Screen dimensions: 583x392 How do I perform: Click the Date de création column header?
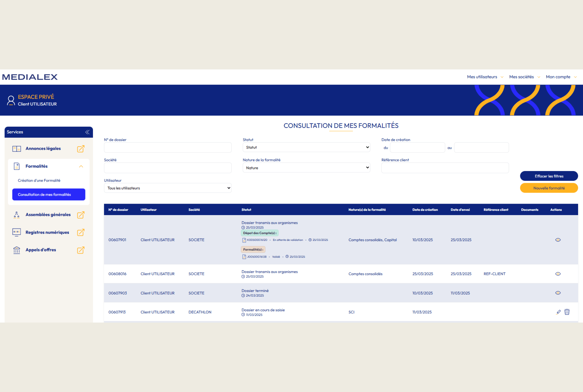click(x=425, y=210)
